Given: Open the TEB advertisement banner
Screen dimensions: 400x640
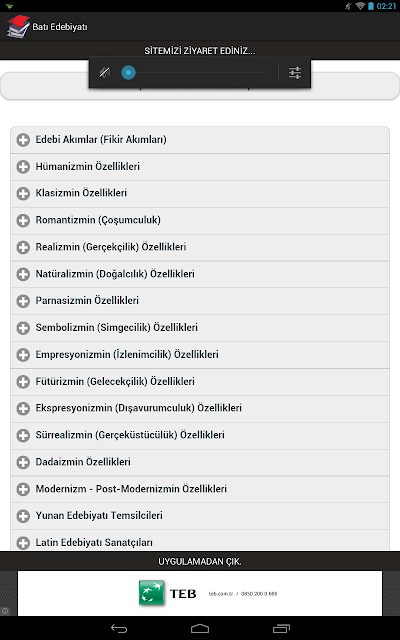Looking at the screenshot, I should pyautogui.click(x=200, y=593).
